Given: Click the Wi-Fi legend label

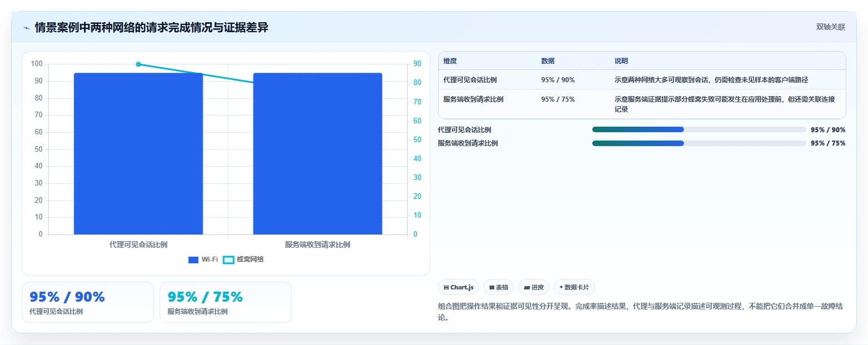Looking at the screenshot, I should [210, 259].
